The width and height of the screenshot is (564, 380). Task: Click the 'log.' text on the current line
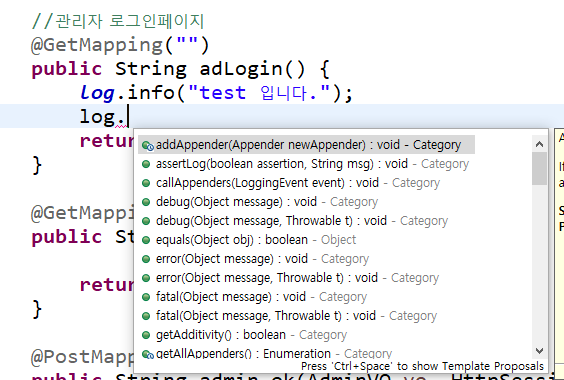tap(103, 117)
